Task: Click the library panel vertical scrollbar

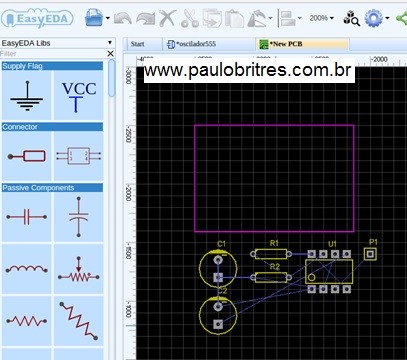Action: (112, 78)
